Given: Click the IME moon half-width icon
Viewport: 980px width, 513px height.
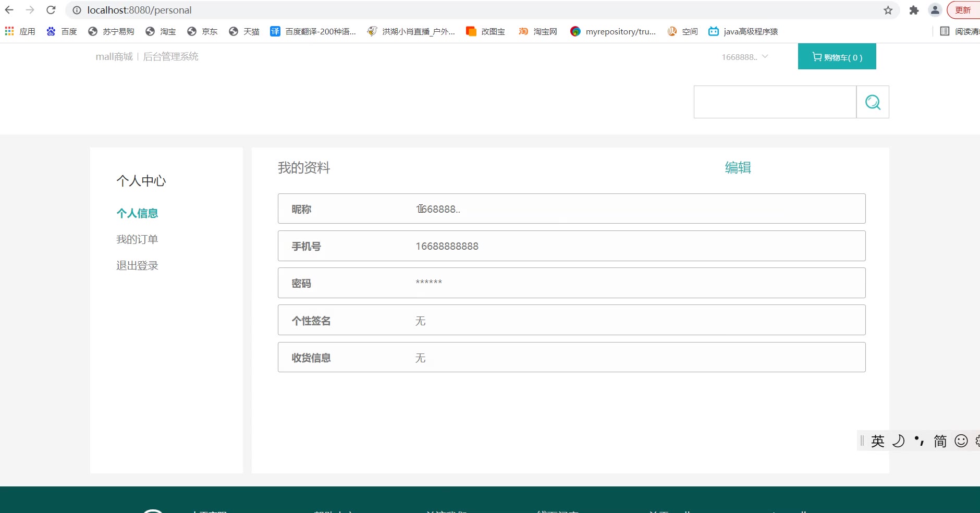Looking at the screenshot, I should click(899, 441).
